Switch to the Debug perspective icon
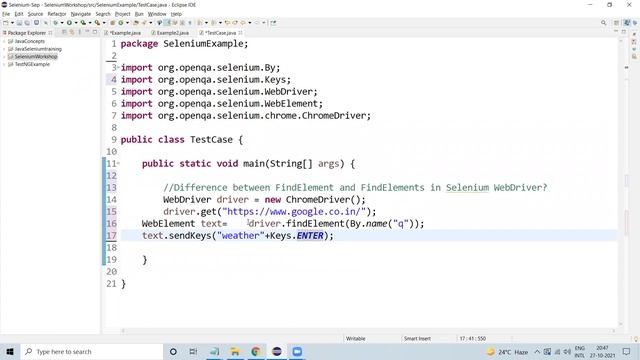This screenshot has height=360, width=640. click(635, 23)
